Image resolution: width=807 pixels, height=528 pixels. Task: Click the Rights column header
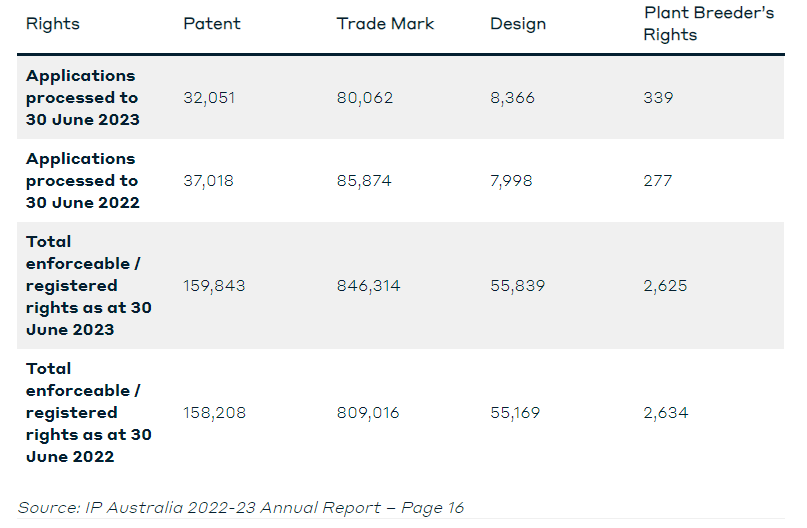coord(52,24)
